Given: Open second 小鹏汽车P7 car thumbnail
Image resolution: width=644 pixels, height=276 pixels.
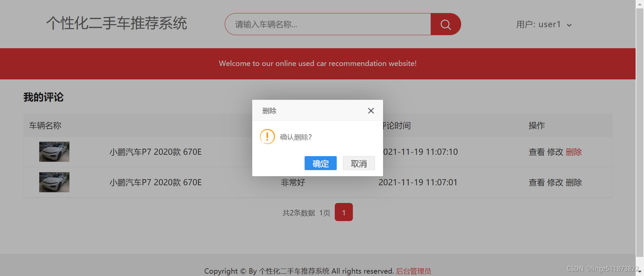Looking at the screenshot, I should click(x=54, y=182).
